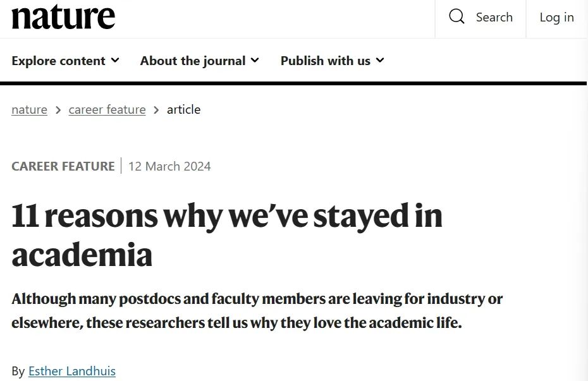
Task: Click the article subtitle paragraph
Action: (257, 311)
